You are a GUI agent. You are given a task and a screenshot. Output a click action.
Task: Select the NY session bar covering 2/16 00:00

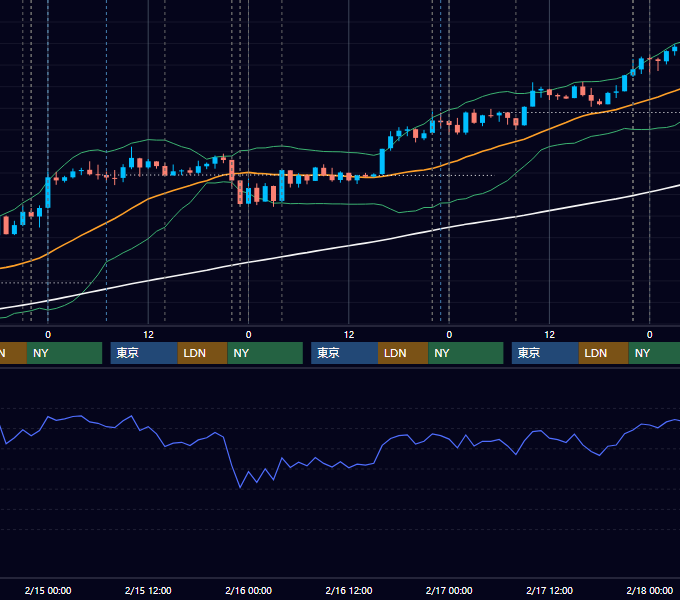coord(265,353)
